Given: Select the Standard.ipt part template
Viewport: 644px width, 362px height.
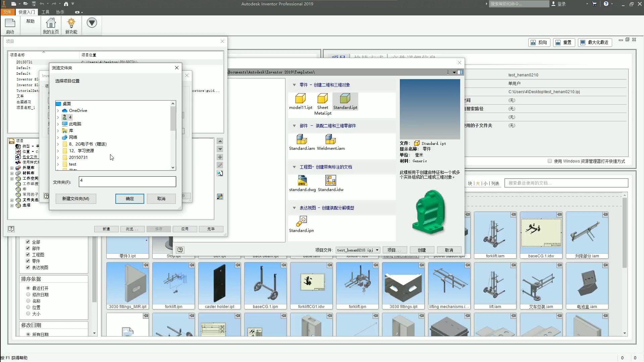Looking at the screenshot, I should point(345,102).
